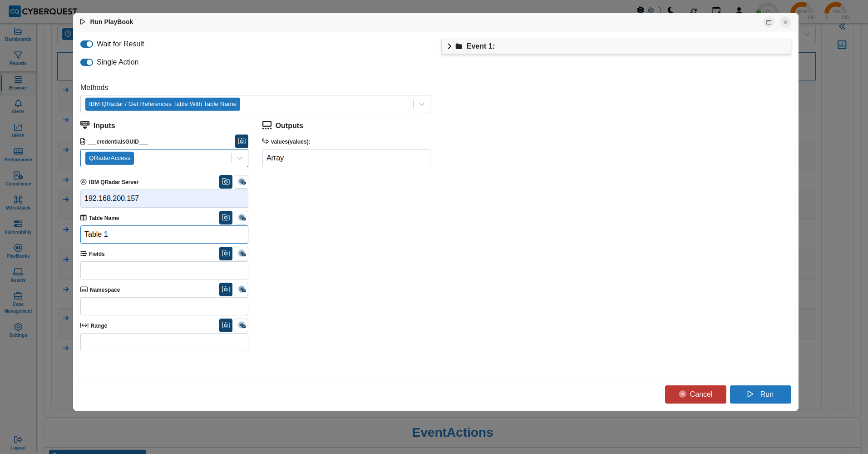Go to Assets in the sidebar
Image resolution: width=868 pixels, height=454 pixels.
tap(18, 275)
